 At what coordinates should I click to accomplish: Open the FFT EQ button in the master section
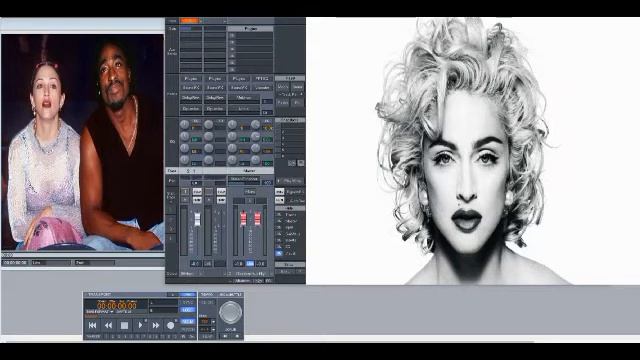262,78
